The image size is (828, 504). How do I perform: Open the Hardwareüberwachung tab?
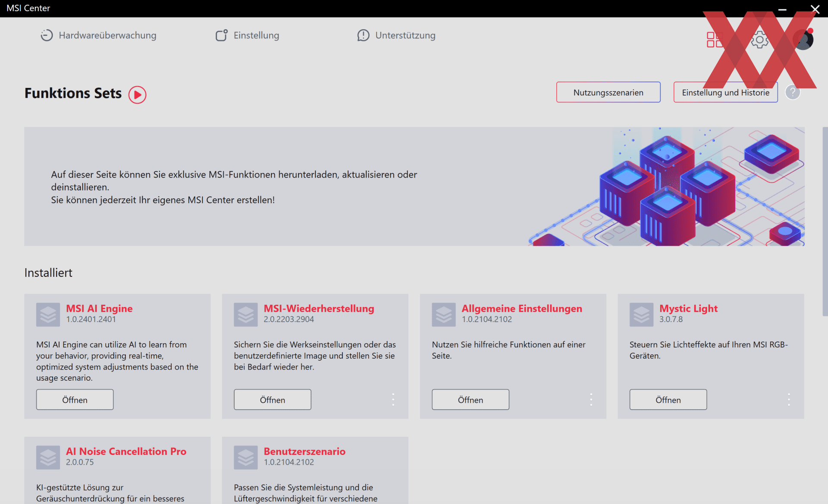click(x=99, y=35)
